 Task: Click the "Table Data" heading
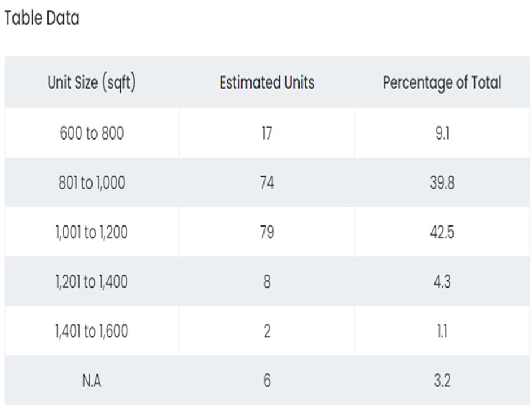pos(42,18)
